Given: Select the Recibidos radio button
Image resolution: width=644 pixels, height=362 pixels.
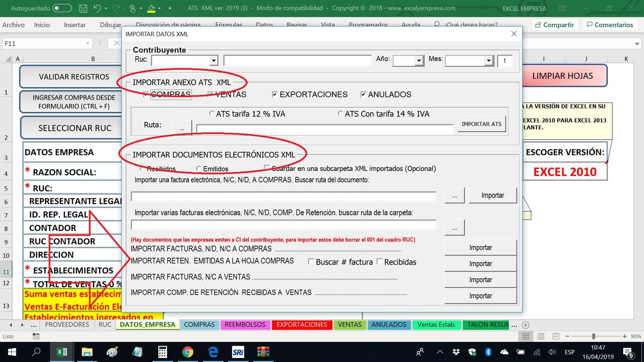Looking at the screenshot, I should click(x=143, y=169).
